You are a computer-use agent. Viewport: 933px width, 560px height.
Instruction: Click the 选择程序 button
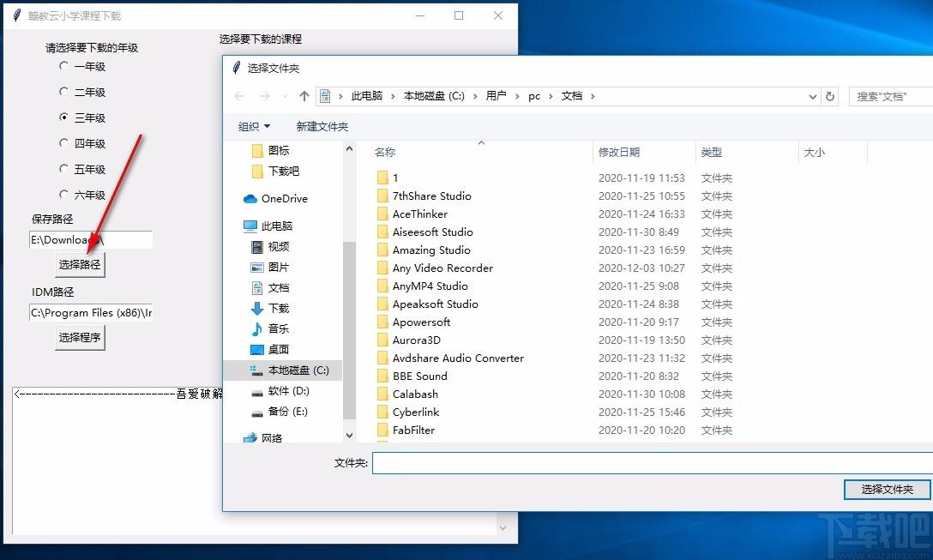[x=80, y=337]
